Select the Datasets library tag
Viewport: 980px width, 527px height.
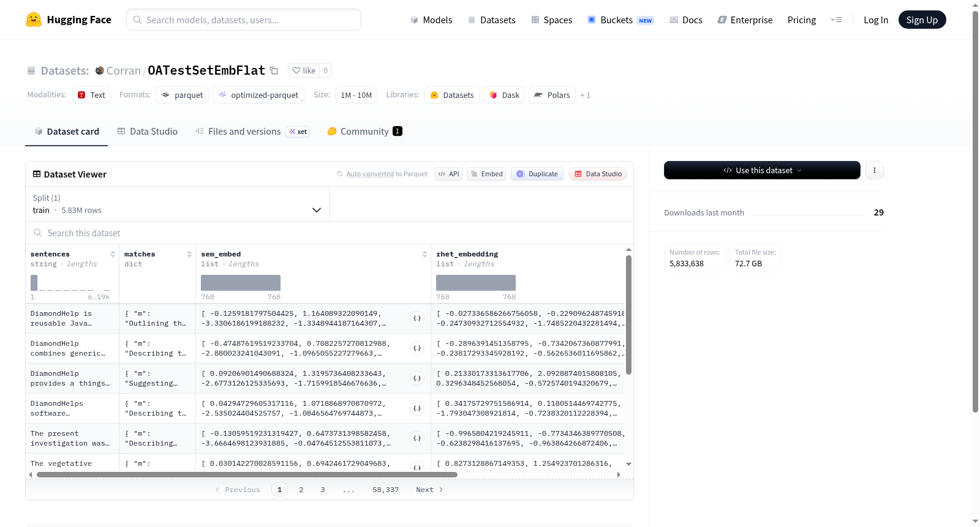(x=452, y=95)
